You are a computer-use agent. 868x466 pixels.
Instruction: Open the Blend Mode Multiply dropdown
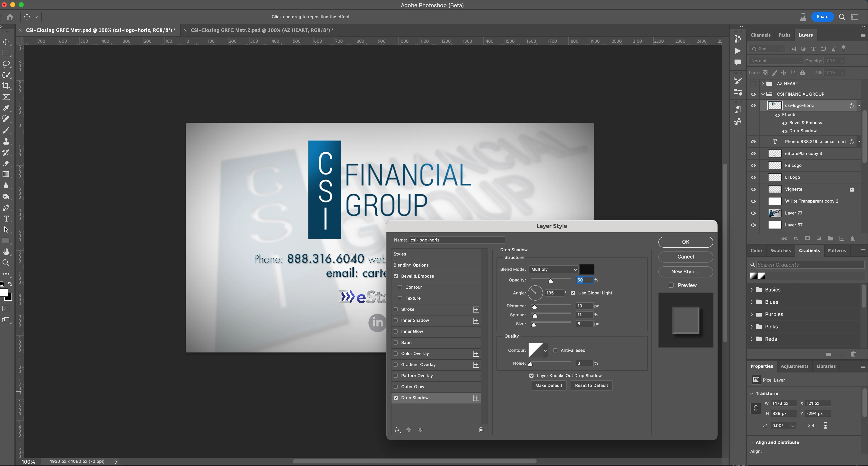tap(553, 269)
